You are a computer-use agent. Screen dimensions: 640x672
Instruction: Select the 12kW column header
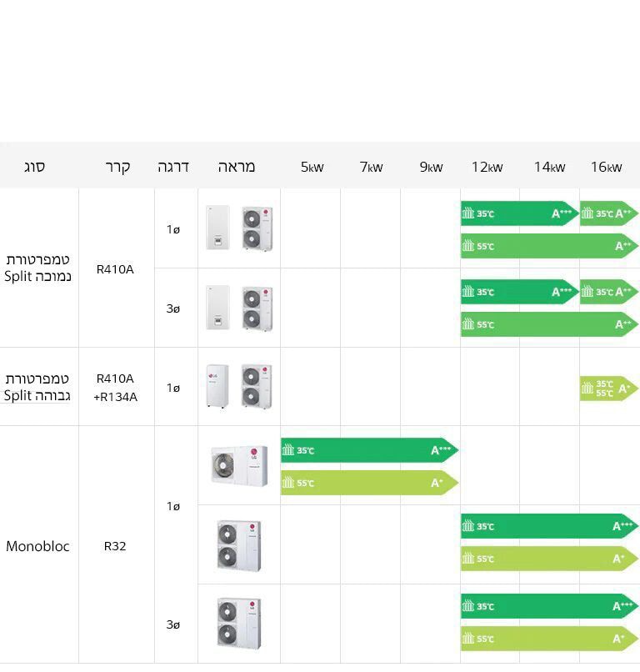(x=487, y=167)
